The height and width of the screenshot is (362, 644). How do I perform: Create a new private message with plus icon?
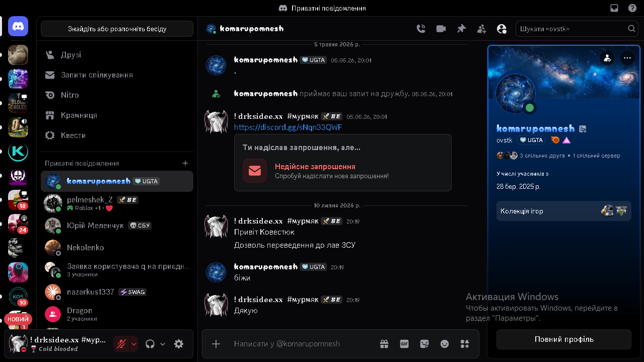[x=185, y=163]
